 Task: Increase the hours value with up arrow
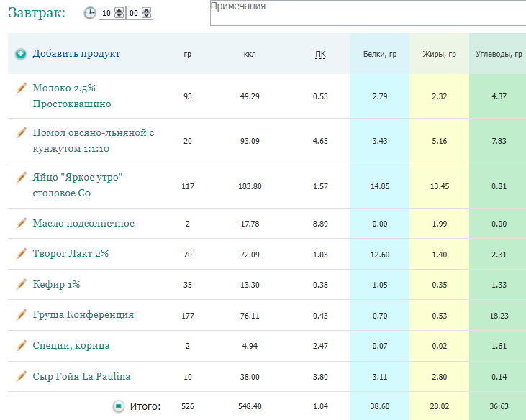(119, 10)
